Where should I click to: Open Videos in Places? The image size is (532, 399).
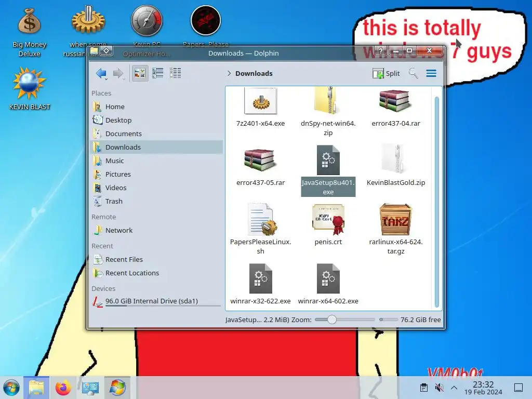point(157,188)
